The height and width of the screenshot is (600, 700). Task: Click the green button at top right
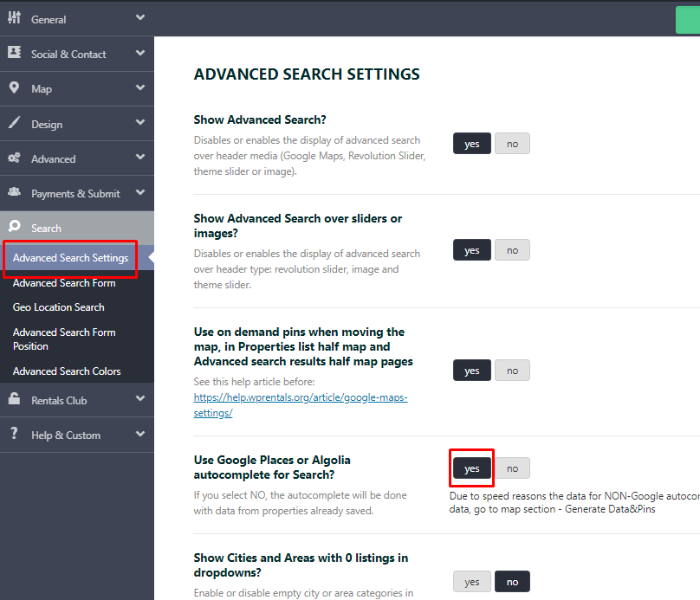pos(687,19)
